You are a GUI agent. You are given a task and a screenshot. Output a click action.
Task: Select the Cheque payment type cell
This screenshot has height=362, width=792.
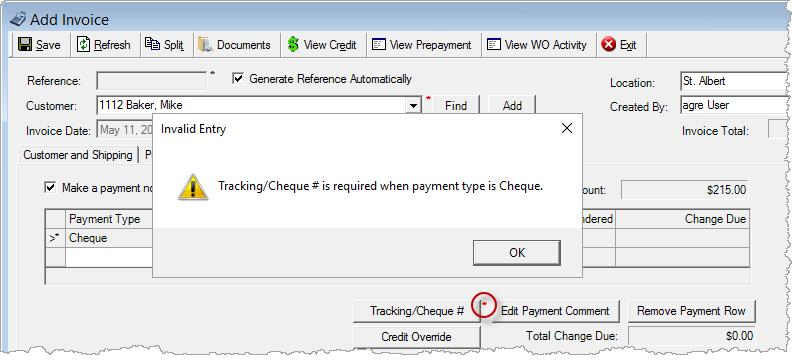coord(109,238)
